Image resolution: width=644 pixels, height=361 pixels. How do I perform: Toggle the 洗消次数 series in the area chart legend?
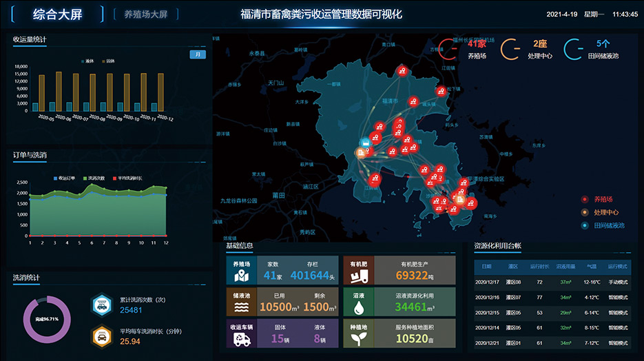click(x=92, y=178)
